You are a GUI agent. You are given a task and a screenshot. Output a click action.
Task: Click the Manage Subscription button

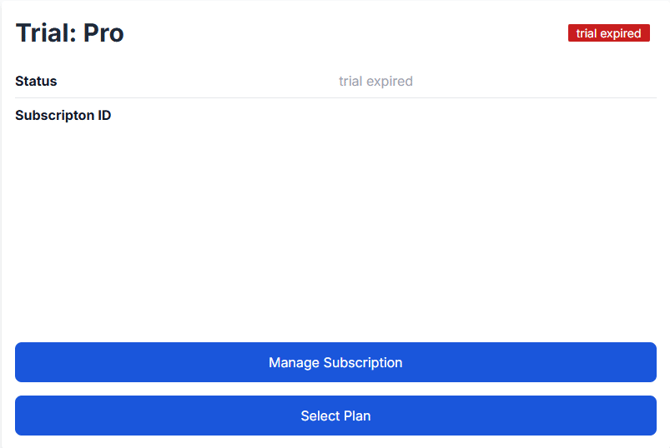(x=335, y=362)
